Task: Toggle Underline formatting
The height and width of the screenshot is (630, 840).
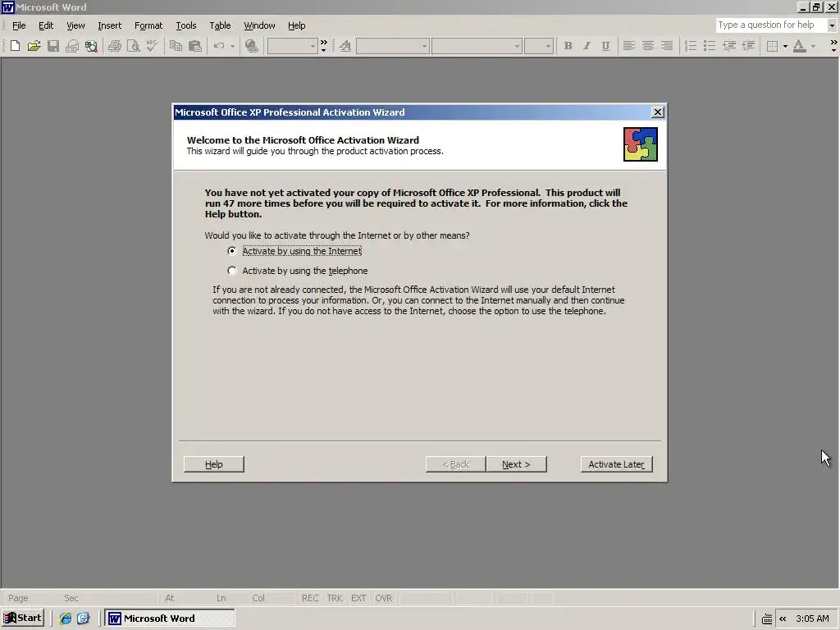Action: click(605, 46)
